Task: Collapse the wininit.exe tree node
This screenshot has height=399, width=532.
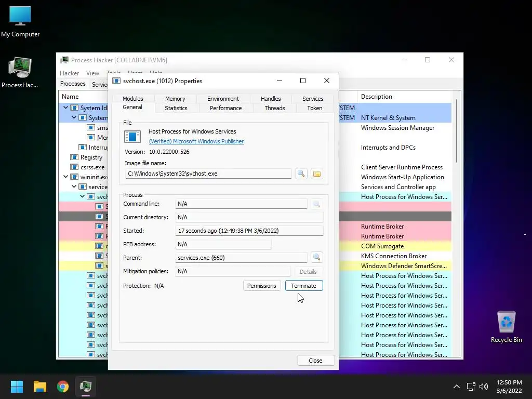Action: (65, 177)
